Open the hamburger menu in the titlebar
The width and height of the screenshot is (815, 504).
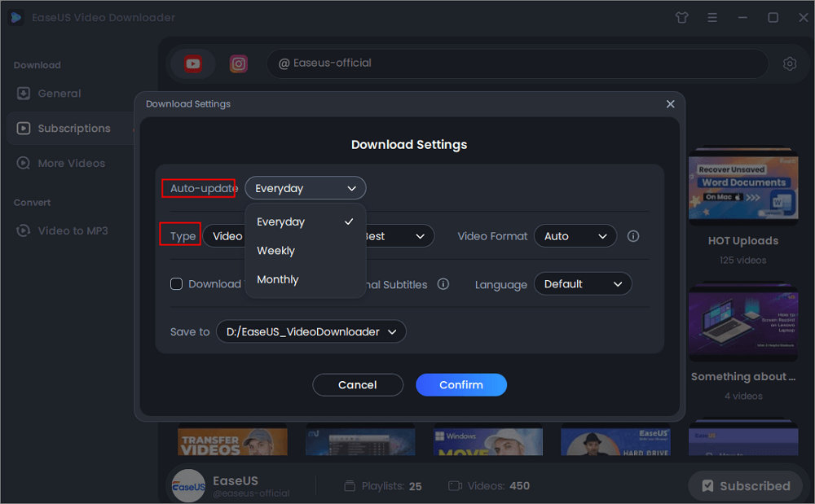(712, 16)
